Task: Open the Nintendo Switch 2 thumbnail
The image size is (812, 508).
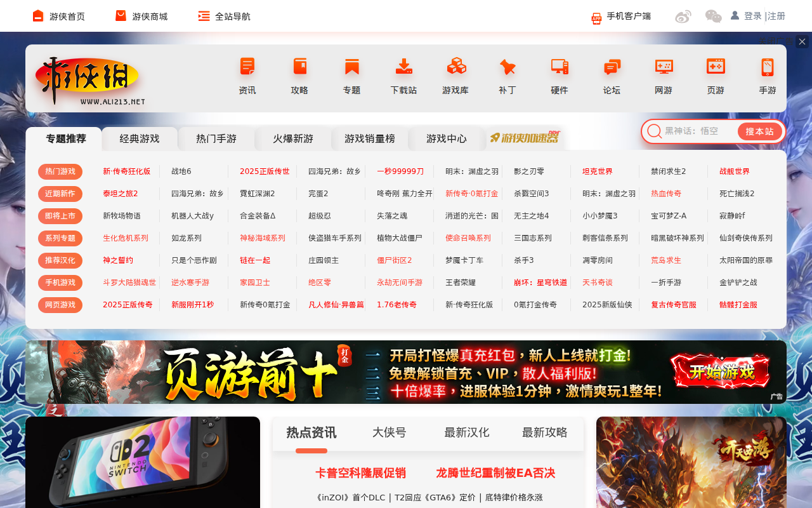Action: pos(143,462)
